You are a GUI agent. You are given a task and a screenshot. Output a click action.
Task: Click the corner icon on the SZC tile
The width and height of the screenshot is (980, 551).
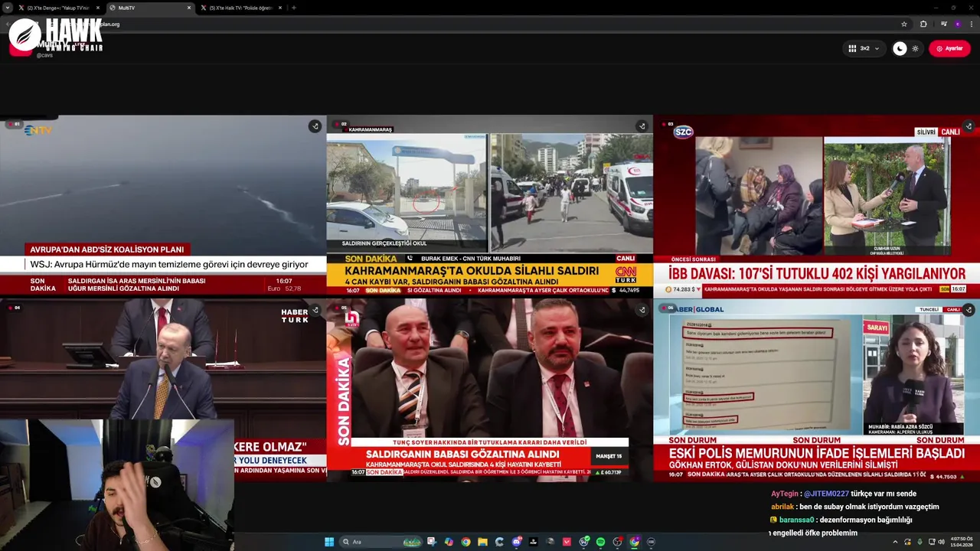tap(968, 126)
